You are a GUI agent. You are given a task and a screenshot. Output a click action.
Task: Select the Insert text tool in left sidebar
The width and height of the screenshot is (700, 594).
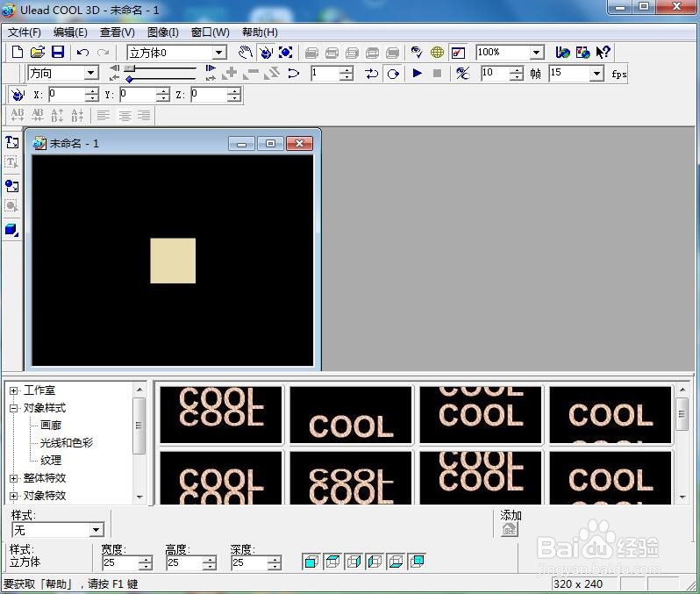coord(12,142)
